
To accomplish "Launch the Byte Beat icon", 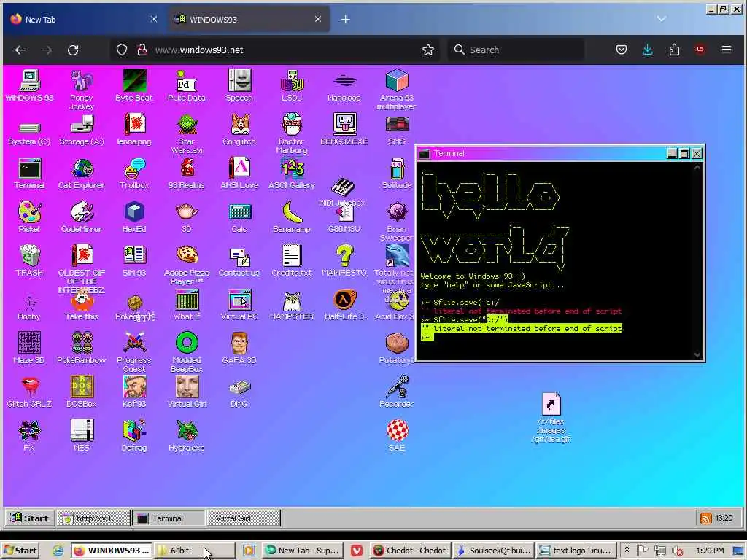I will tap(134, 85).
